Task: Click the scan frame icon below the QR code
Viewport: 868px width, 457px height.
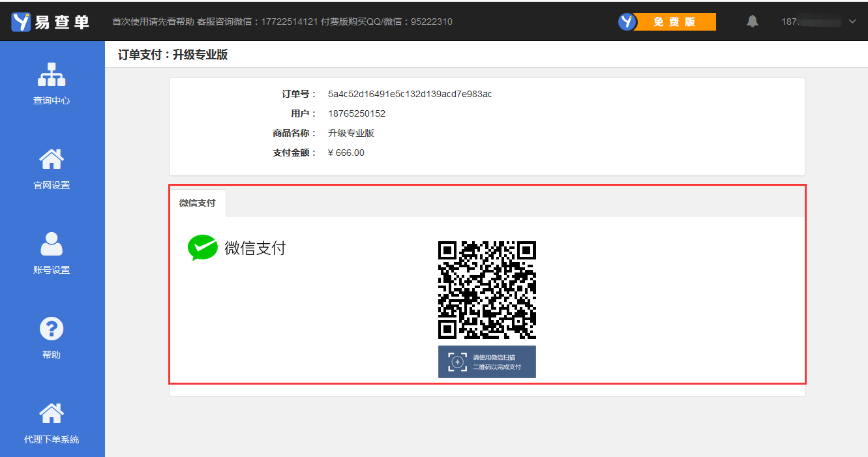Action: 458,362
